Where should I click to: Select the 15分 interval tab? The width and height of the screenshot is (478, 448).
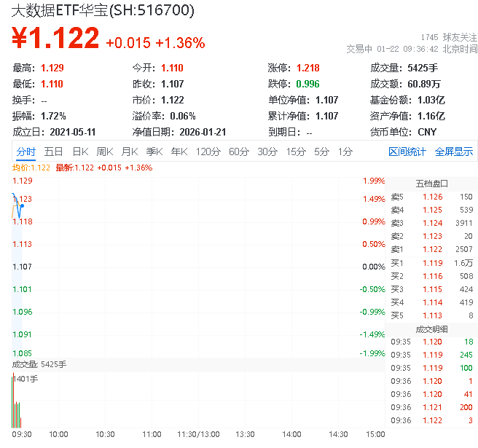[x=295, y=152]
